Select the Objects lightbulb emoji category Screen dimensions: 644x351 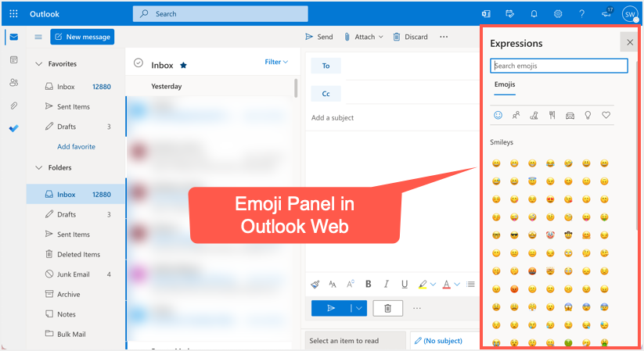click(588, 116)
